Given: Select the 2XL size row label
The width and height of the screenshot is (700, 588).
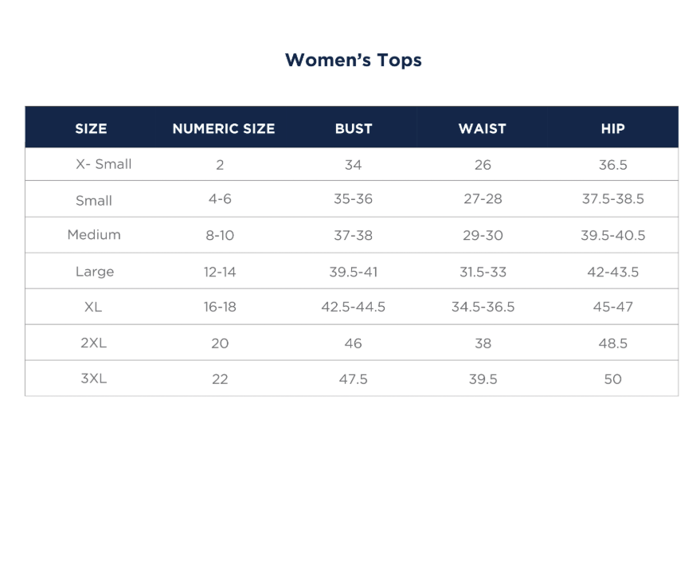Looking at the screenshot, I should (x=93, y=343).
